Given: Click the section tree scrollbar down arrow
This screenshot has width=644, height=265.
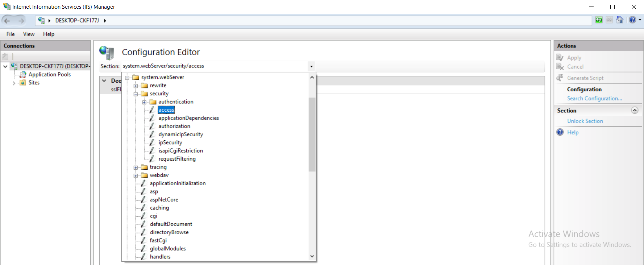Looking at the screenshot, I should 312,256.
